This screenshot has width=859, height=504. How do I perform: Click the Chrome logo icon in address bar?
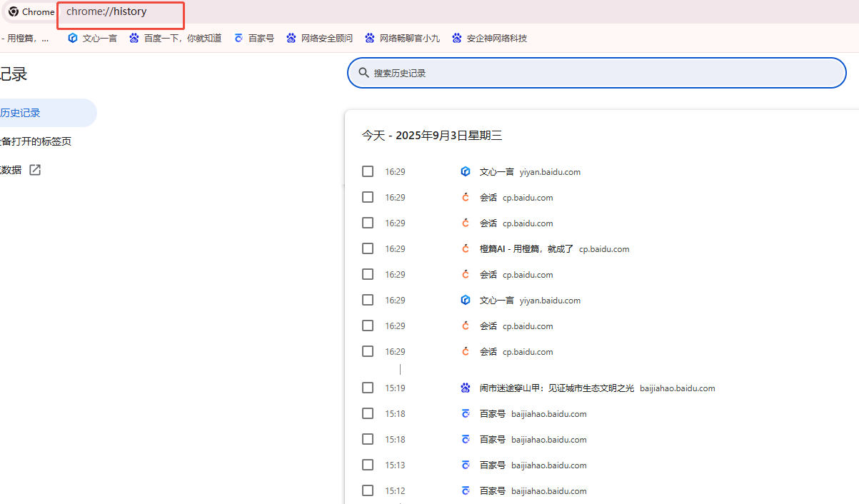14,12
